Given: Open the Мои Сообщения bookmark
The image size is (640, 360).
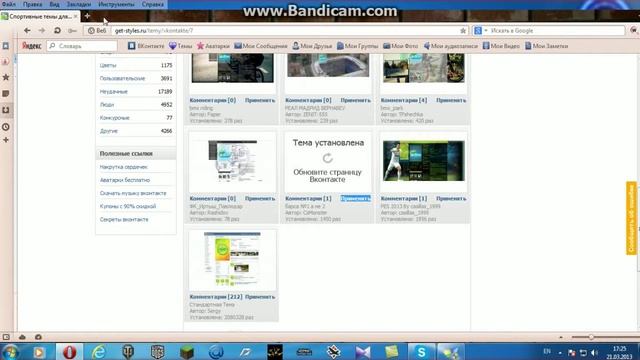Looking at the screenshot, I should click(x=261, y=46).
